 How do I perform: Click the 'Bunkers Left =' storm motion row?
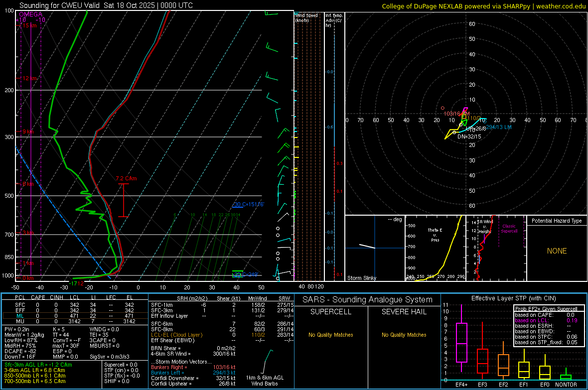[x=193, y=373]
